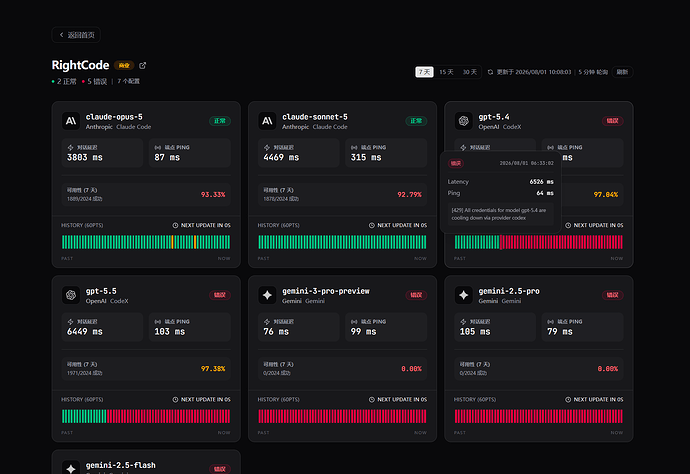Switch to the 15-day range tab
The height and width of the screenshot is (474, 690).
pyautogui.click(x=446, y=72)
